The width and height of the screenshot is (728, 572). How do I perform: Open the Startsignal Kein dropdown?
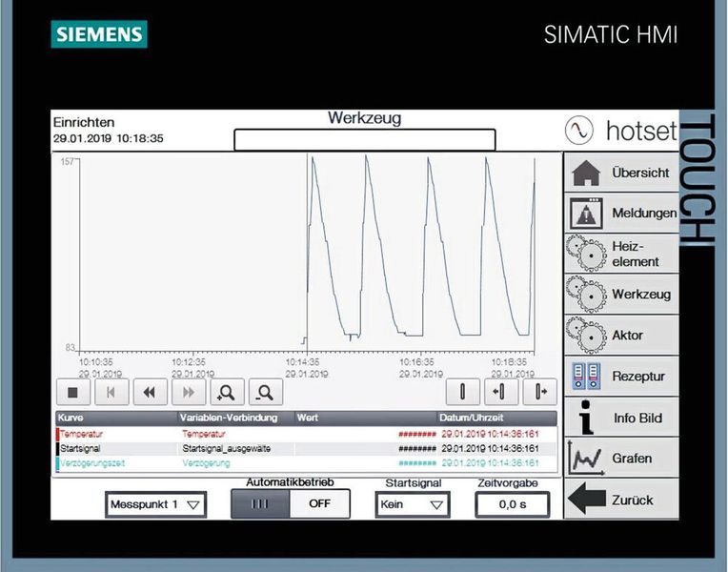[x=413, y=504]
